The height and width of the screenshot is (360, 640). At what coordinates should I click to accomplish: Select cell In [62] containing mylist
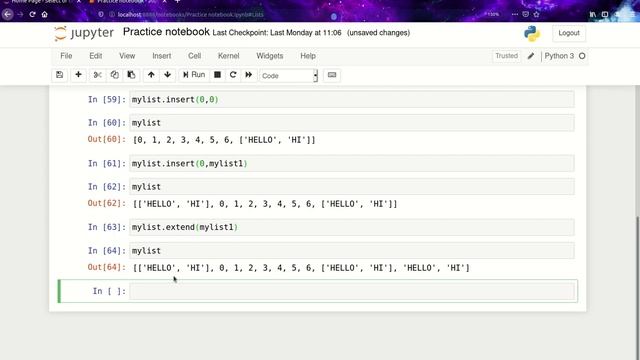(352, 187)
